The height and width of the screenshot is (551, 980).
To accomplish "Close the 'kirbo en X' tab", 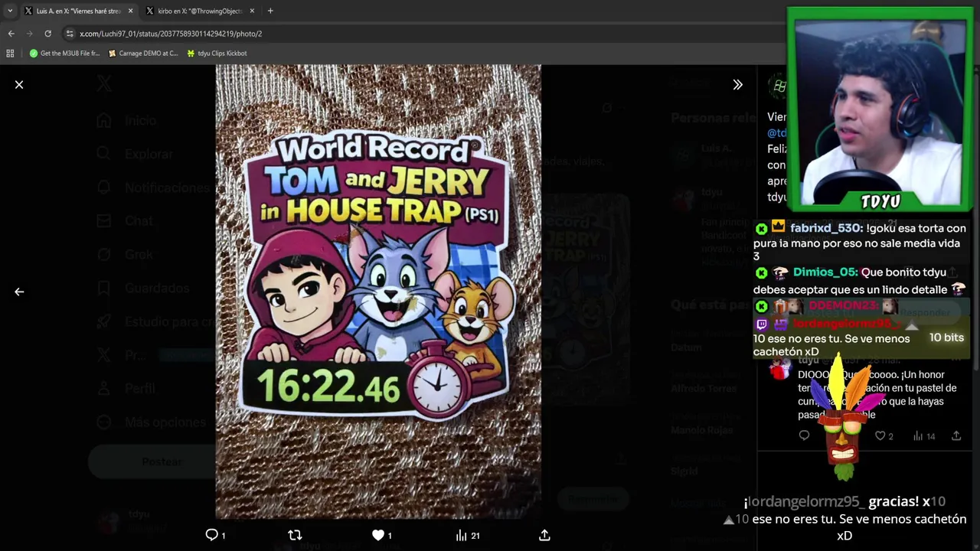I will [252, 11].
